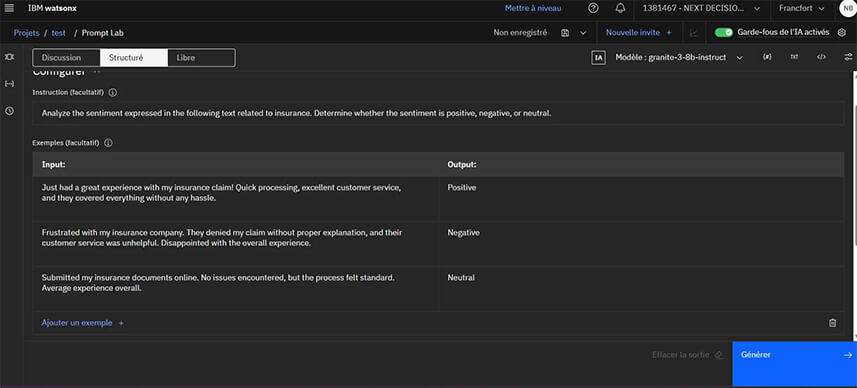Open the Francfort region dropdown
857x388 pixels.
pos(801,8)
